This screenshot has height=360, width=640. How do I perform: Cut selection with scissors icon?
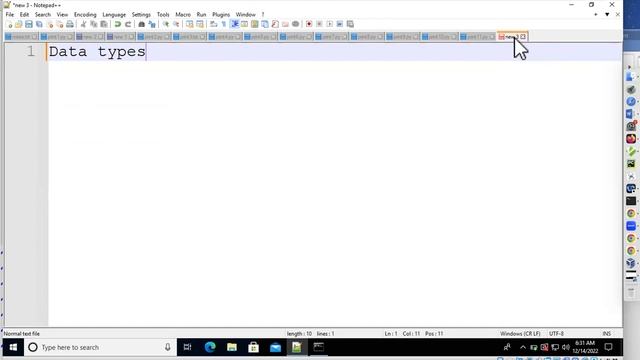coord(83,24)
